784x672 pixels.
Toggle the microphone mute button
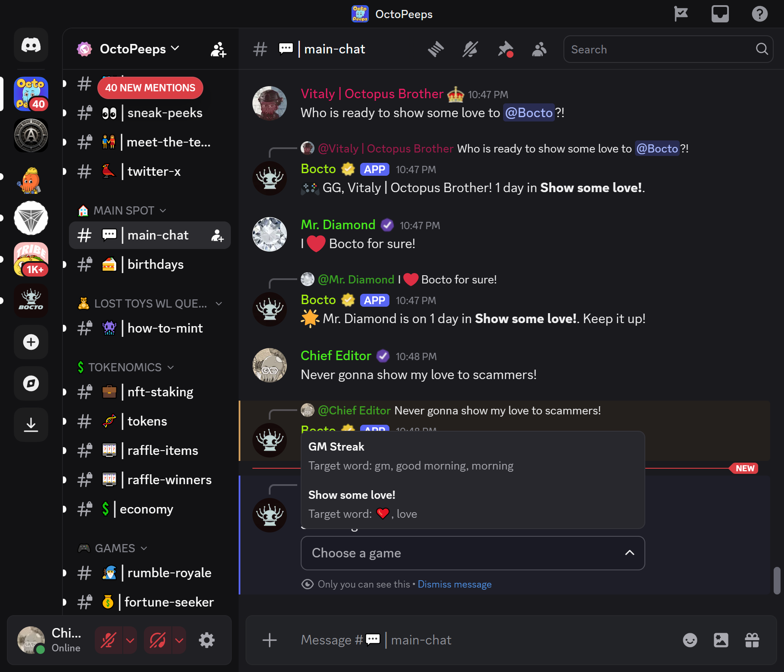(x=108, y=640)
